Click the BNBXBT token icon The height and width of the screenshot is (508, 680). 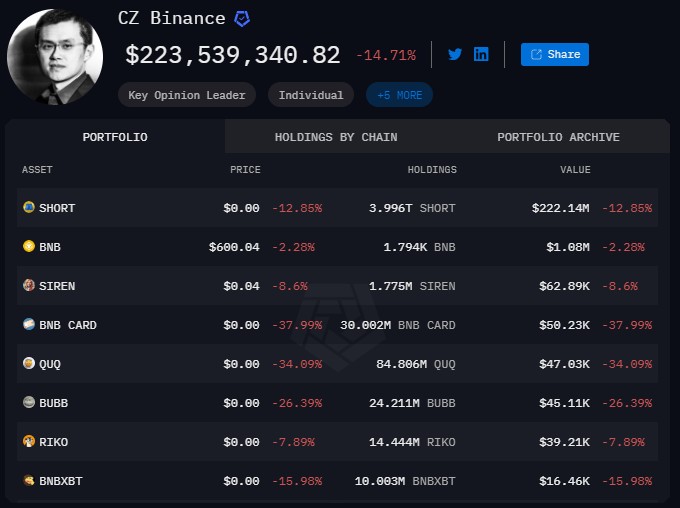[x=29, y=480]
